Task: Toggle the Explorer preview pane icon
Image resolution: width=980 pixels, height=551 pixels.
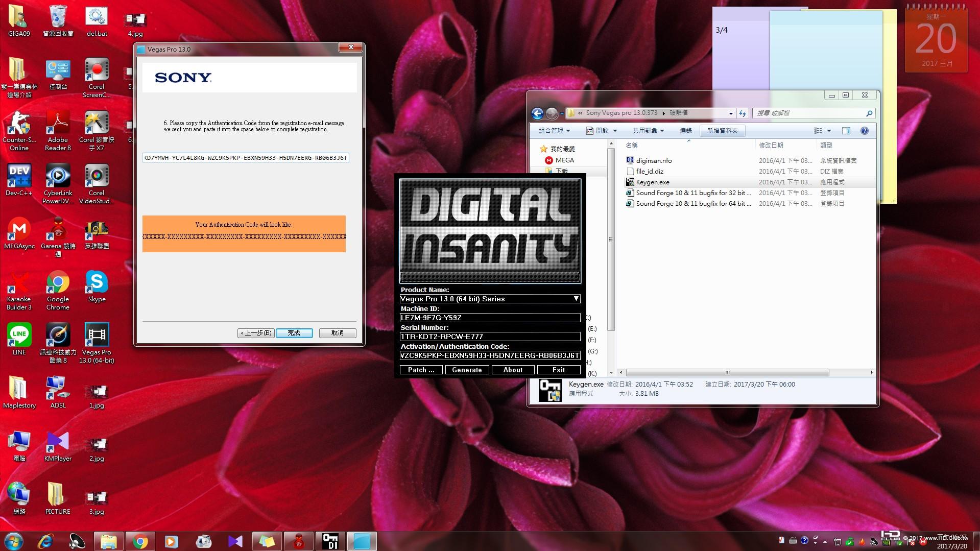Action: click(x=846, y=131)
